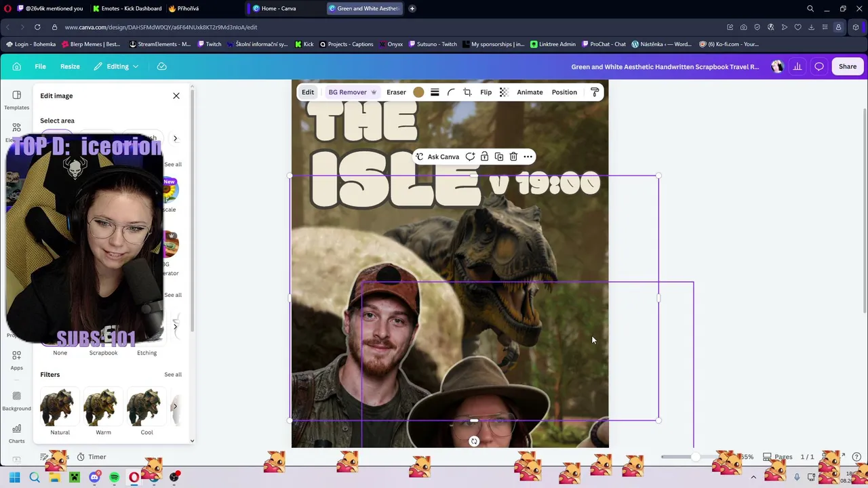Open Apps in the side rail
This screenshot has height=488, width=868.
16,360
